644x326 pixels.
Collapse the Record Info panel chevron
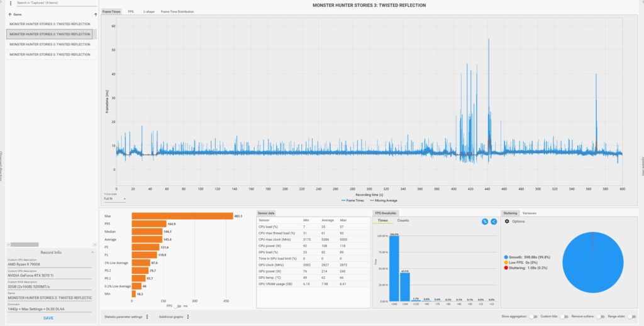click(x=92, y=253)
